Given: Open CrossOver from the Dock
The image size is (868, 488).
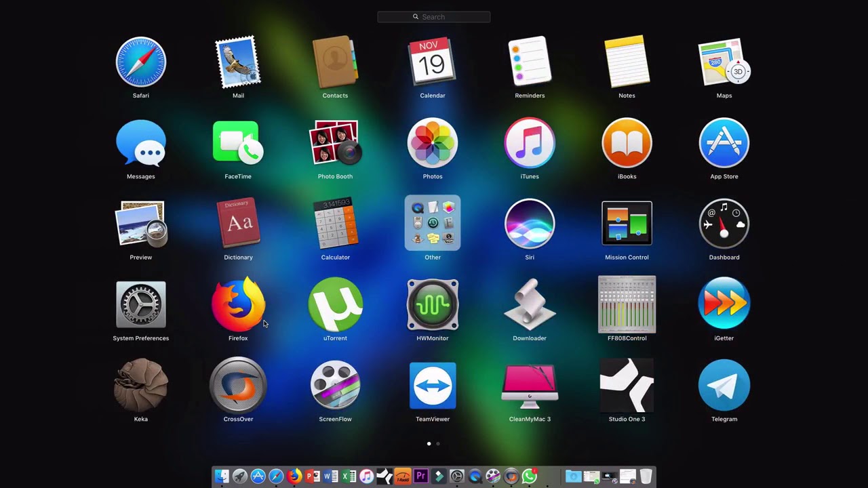Looking at the screenshot, I should [x=511, y=476].
